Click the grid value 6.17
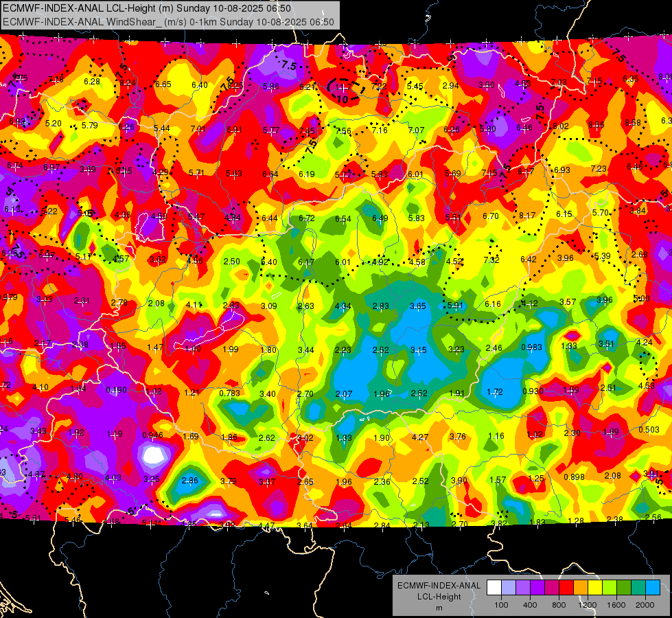The height and width of the screenshot is (618, 672). click(306, 262)
